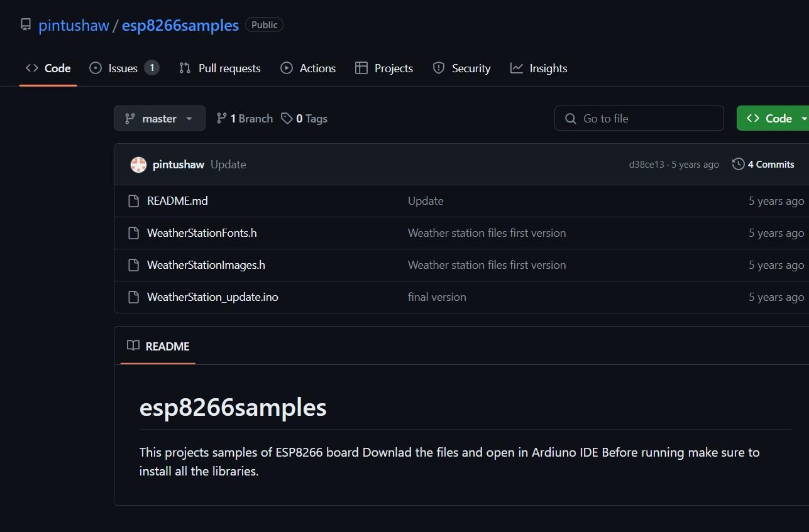Click the Issues circle icon
This screenshot has width=809, height=532.
[x=96, y=68]
